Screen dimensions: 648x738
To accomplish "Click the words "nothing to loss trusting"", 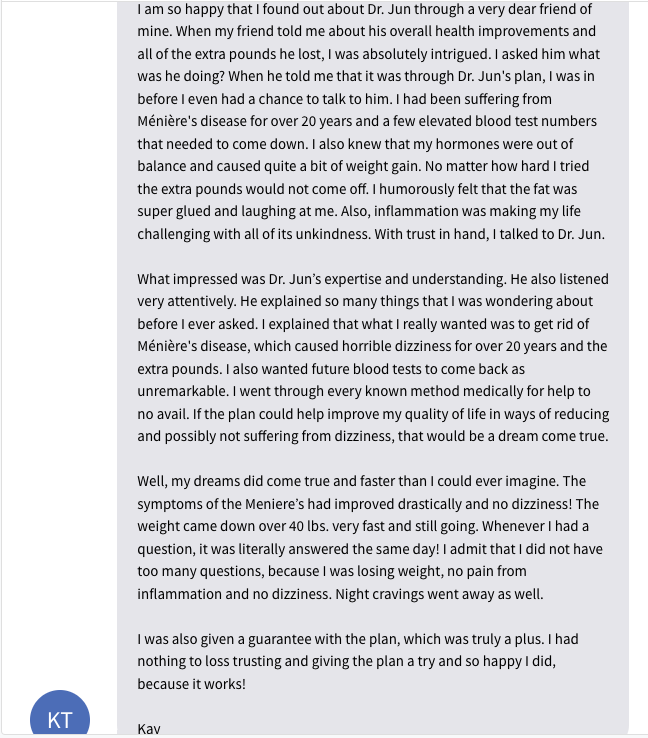I will tap(209, 661).
